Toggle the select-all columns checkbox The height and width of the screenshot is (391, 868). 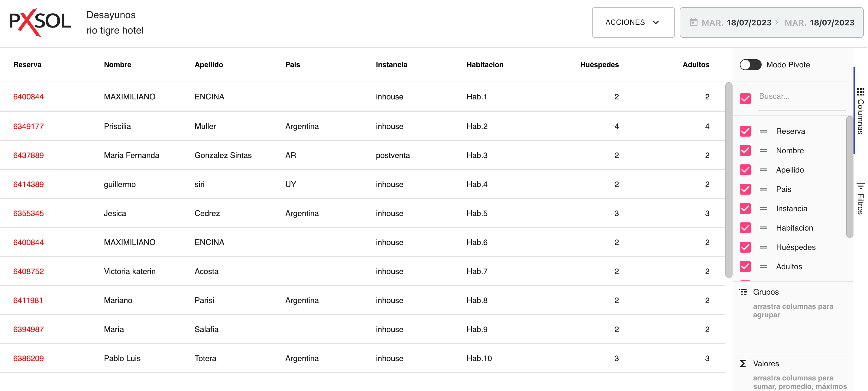tap(745, 99)
